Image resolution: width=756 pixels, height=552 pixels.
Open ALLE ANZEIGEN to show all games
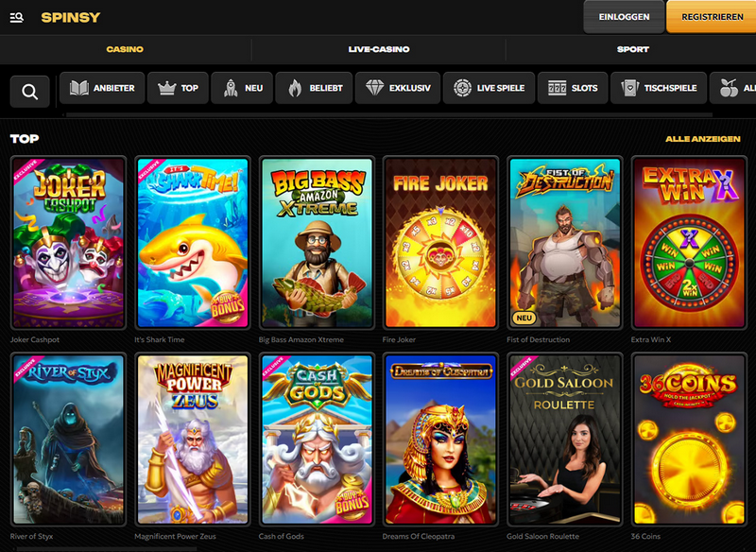pyautogui.click(x=703, y=138)
